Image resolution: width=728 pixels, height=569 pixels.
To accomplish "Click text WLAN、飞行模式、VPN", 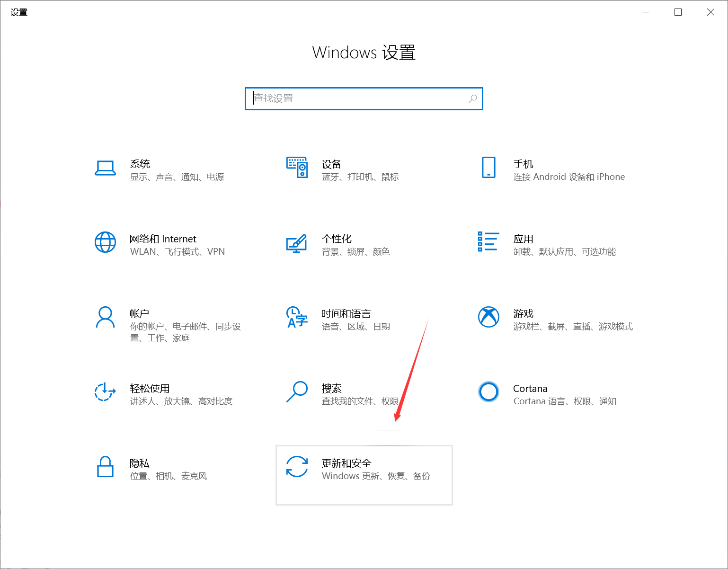I will (x=178, y=252).
